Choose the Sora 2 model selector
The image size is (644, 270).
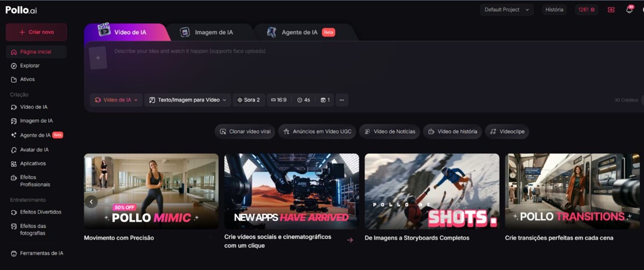pyautogui.click(x=248, y=100)
